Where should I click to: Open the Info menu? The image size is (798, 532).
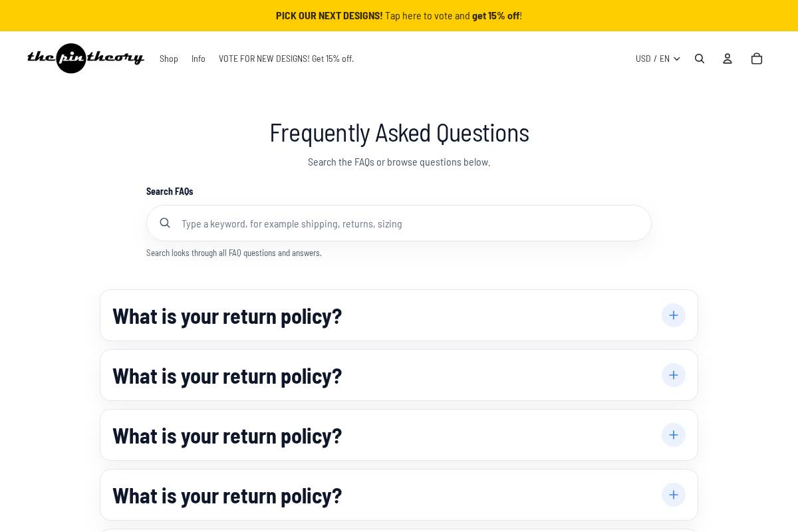tap(198, 59)
